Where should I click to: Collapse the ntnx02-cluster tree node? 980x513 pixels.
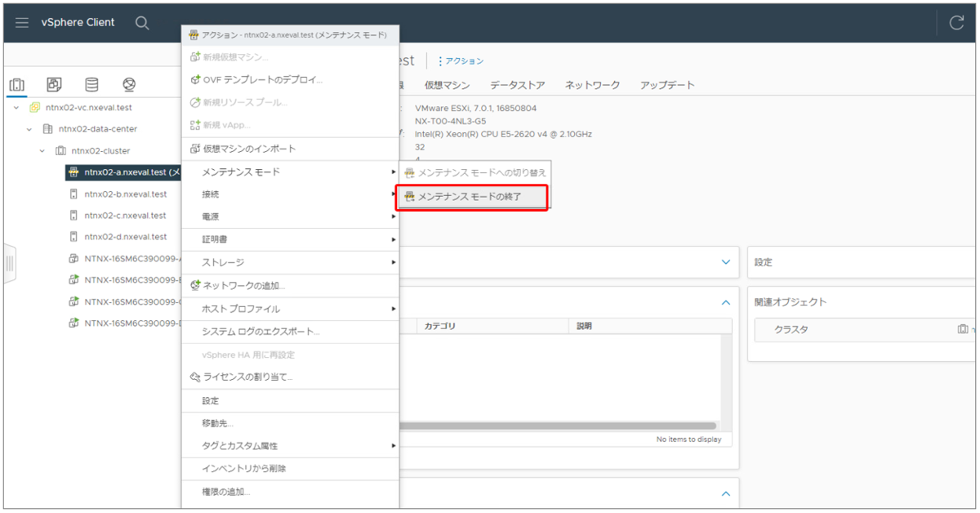coord(42,151)
